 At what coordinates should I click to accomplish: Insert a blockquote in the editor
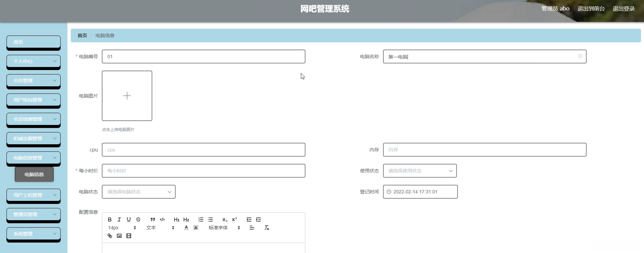click(153, 220)
